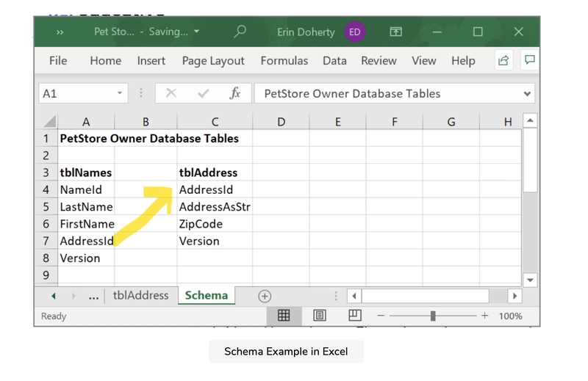Select column A header
The height and width of the screenshot is (381, 588).
[86, 122]
